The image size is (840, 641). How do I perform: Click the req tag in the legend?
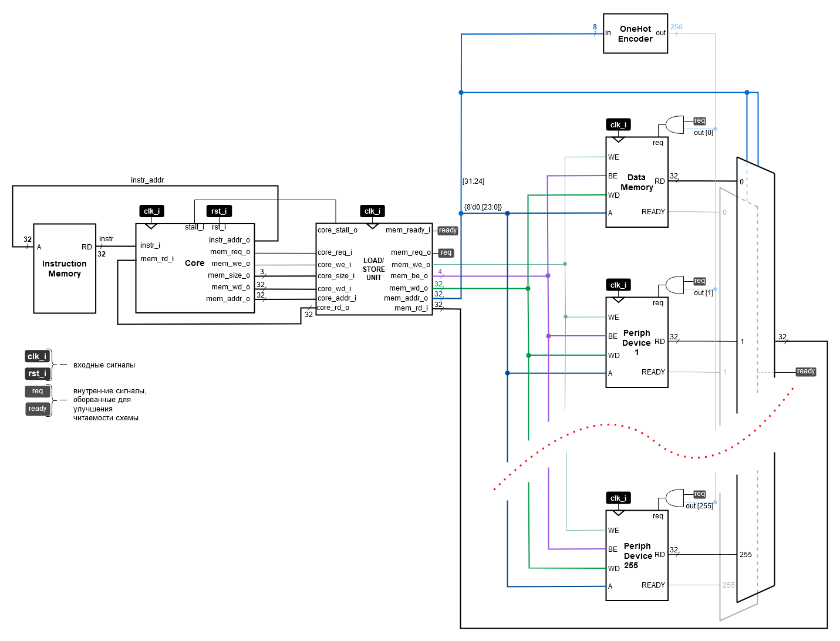coord(38,391)
